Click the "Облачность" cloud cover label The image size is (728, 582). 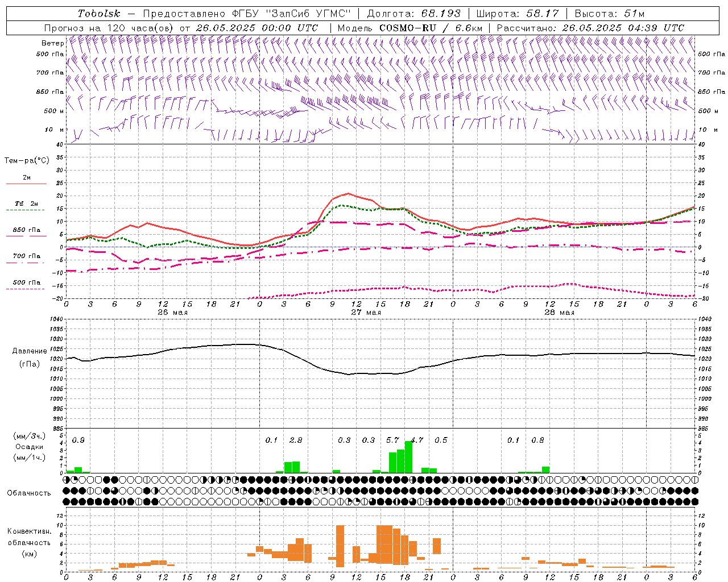29,493
